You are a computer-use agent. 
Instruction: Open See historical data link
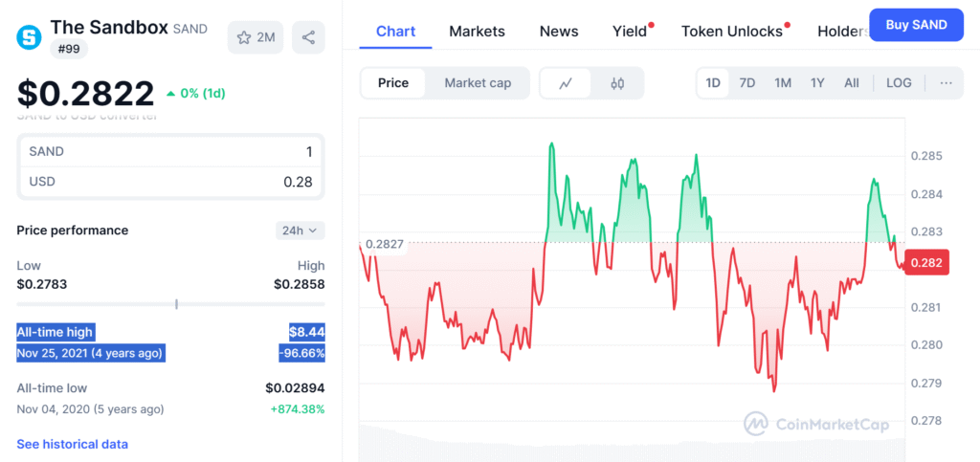pos(72,444)
